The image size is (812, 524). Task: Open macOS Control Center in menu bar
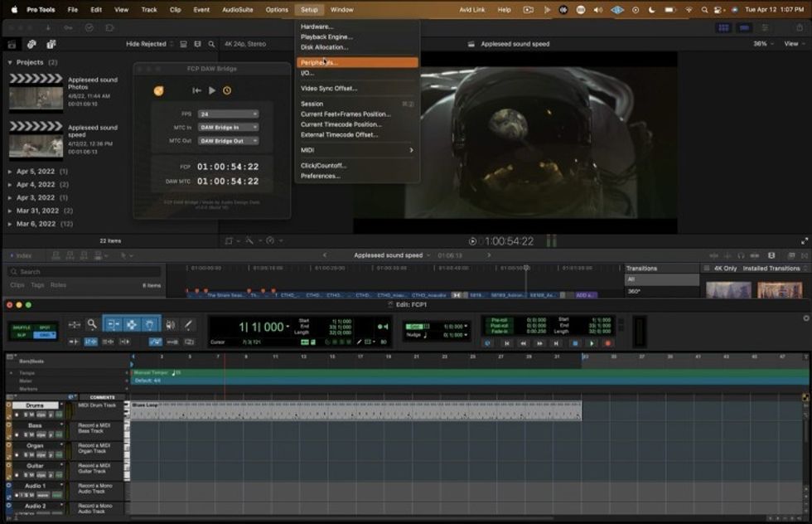[x=718, y=9]
